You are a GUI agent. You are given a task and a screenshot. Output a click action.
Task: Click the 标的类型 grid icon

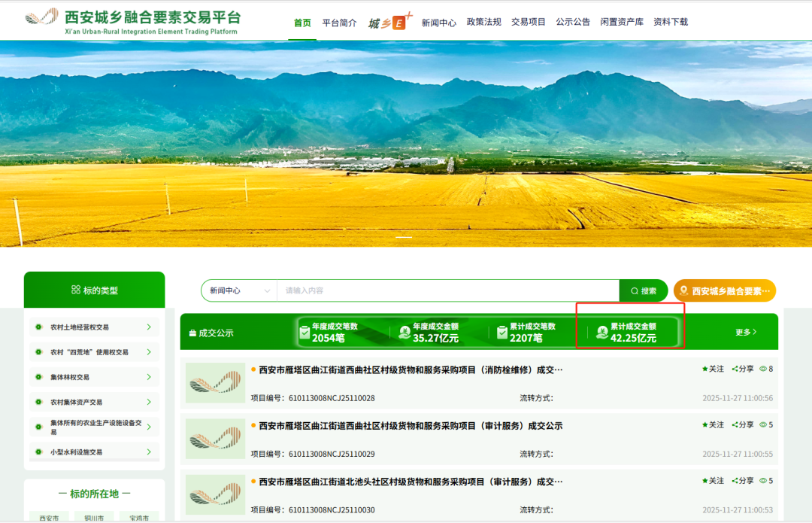[75, 290]
